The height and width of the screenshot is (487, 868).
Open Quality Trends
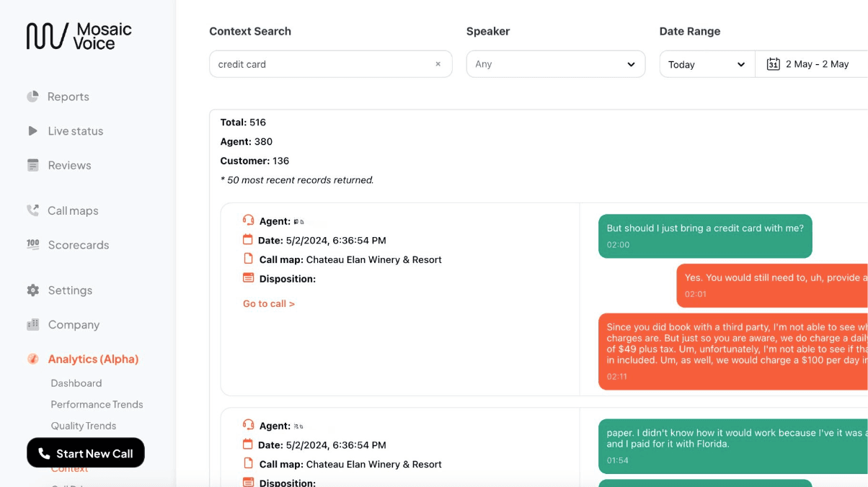pos(83,426)
